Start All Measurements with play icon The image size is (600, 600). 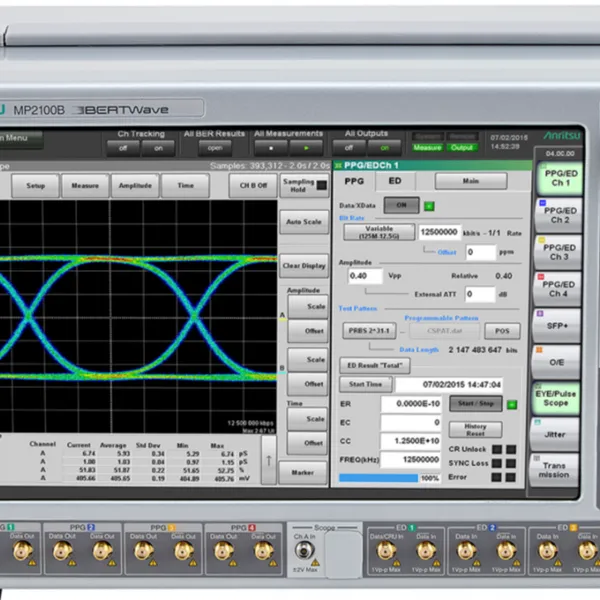[306, 148]
